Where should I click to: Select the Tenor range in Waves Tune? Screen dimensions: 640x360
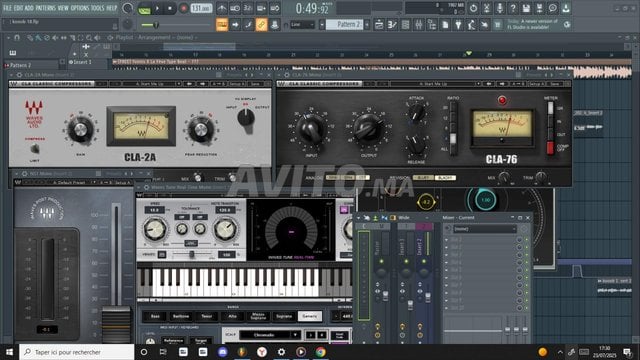click(207, 316)
